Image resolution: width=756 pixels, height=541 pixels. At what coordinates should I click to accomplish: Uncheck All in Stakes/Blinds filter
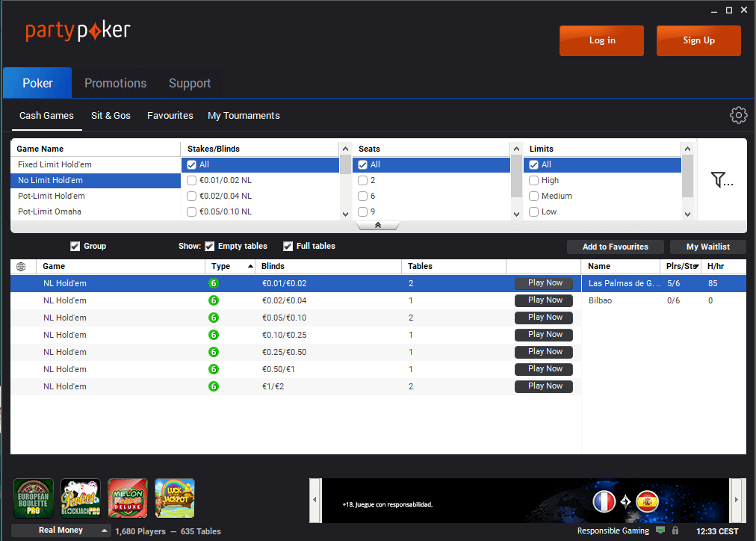coord(191,164)
